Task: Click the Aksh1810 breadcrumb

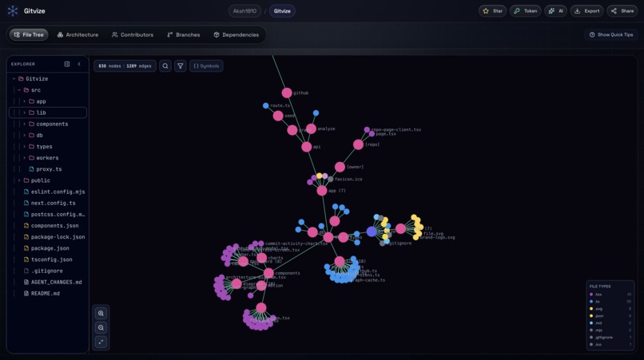Action: coord(244,11)
